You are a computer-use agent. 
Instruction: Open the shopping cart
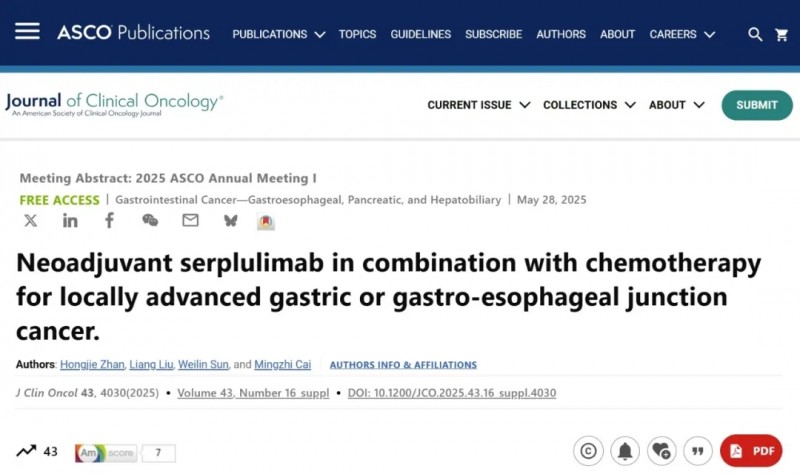tap(781, 34)
